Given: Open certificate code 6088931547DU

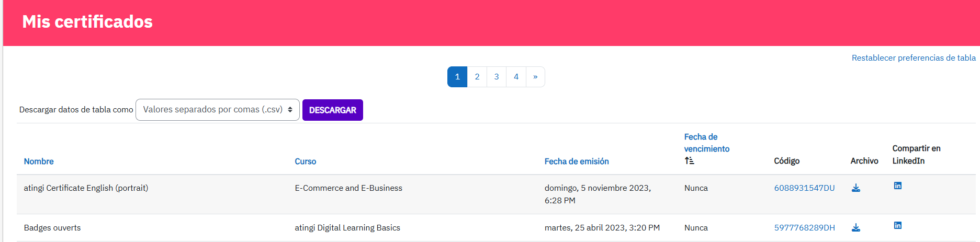Looking at the screenshot, I should tap(804, 188).
